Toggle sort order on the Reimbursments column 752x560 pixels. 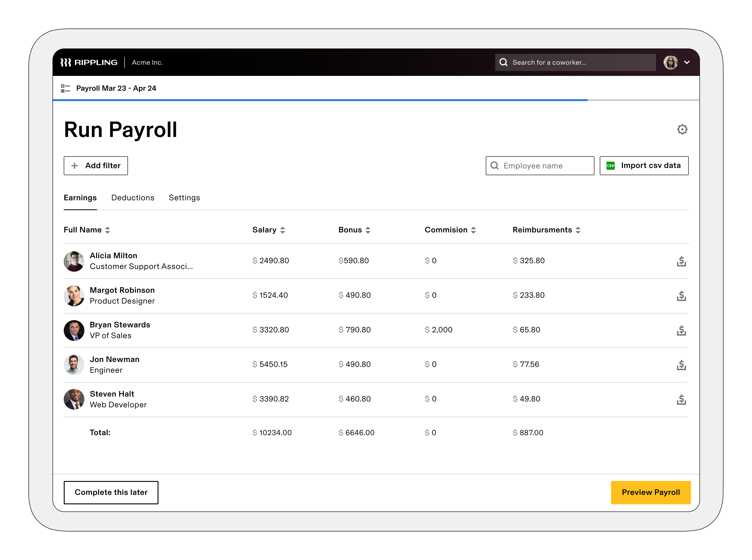click(x=578, y=230)
